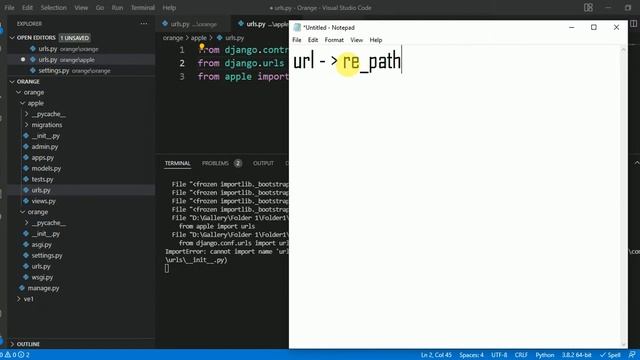Expand the migrations folder

click(x=27, y=125)
